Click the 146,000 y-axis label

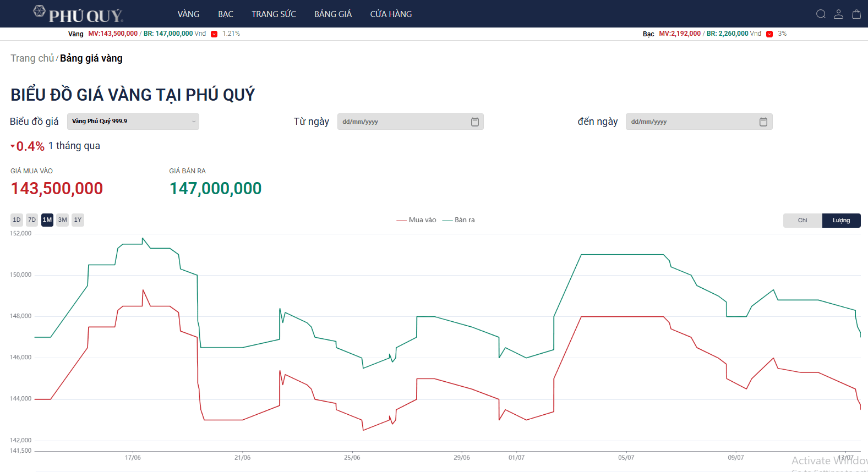(x=21, y=357)
